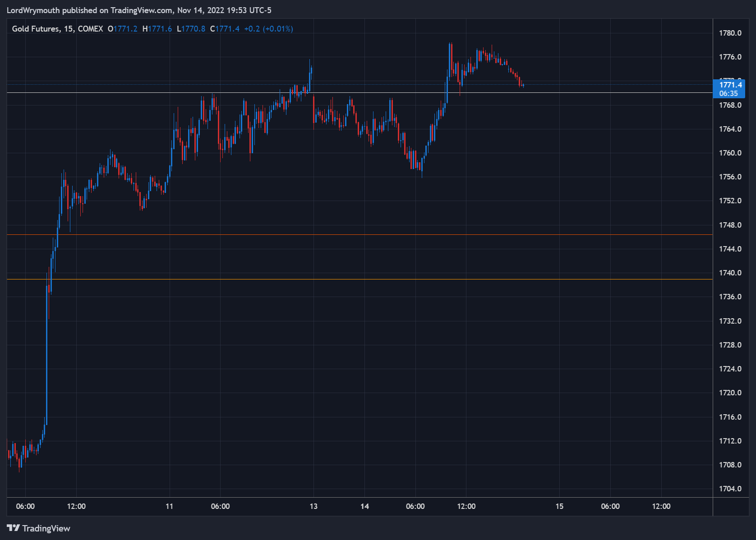Click the 1708.0 price axis label

point(730,465)
